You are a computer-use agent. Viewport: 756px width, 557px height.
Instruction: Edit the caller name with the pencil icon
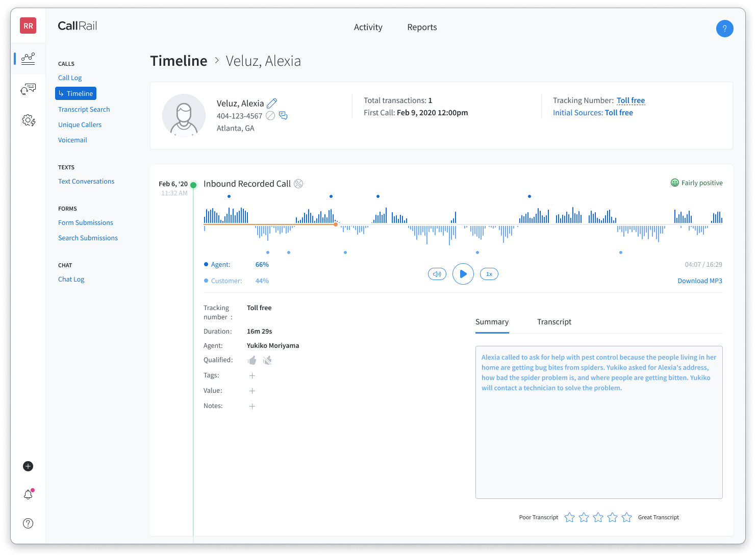[272, 103]
